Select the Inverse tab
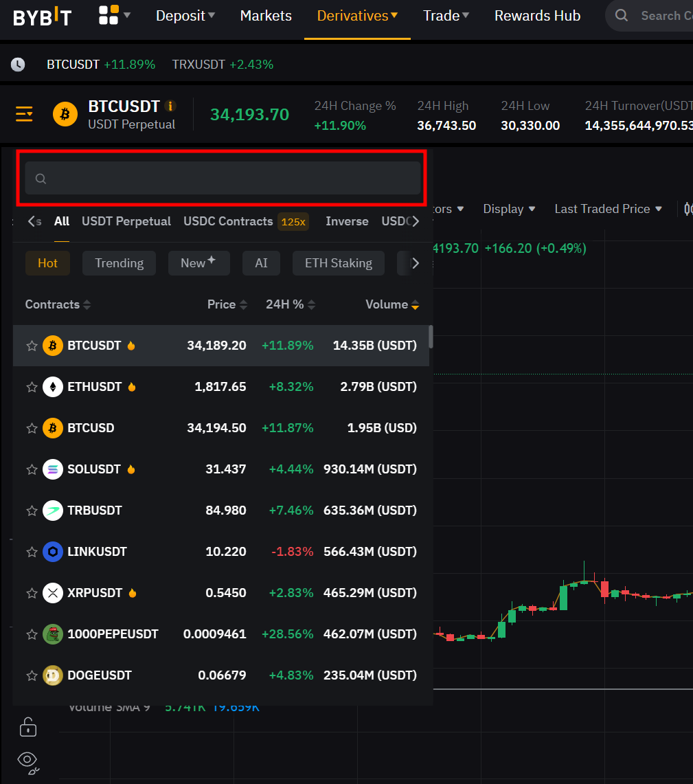 (347, 221)
